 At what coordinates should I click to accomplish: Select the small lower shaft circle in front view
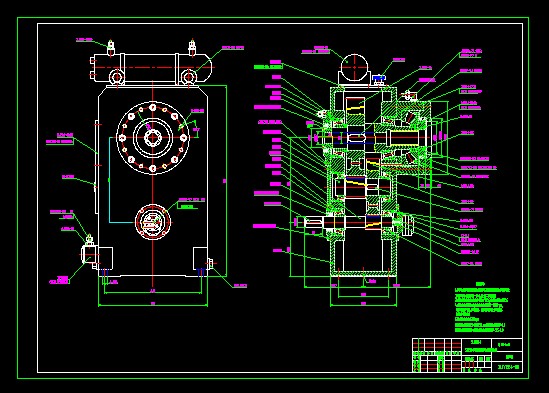(x=153, y=222)
